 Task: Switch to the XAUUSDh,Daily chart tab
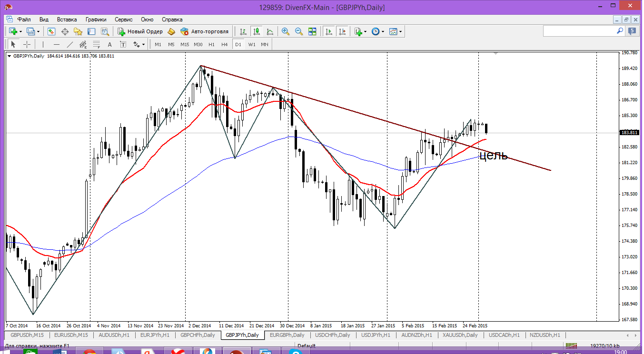tap(460, 335)
